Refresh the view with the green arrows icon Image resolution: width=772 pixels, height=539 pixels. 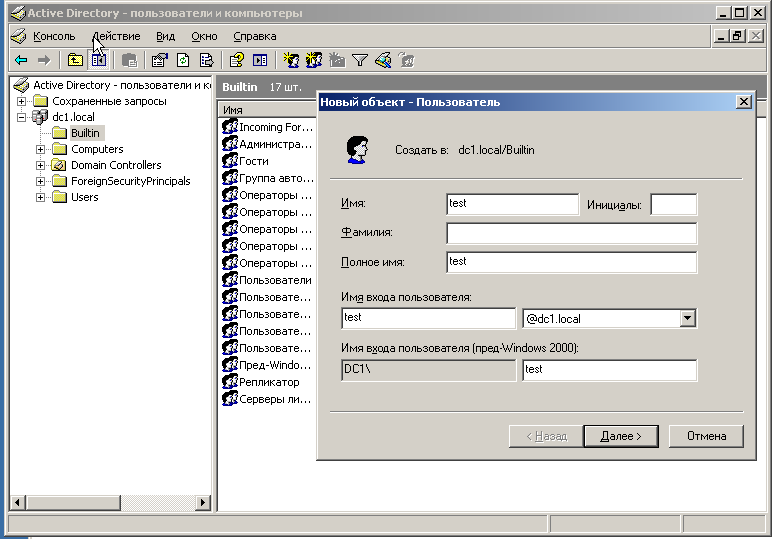pyautogui.click(x=183, y=60)
